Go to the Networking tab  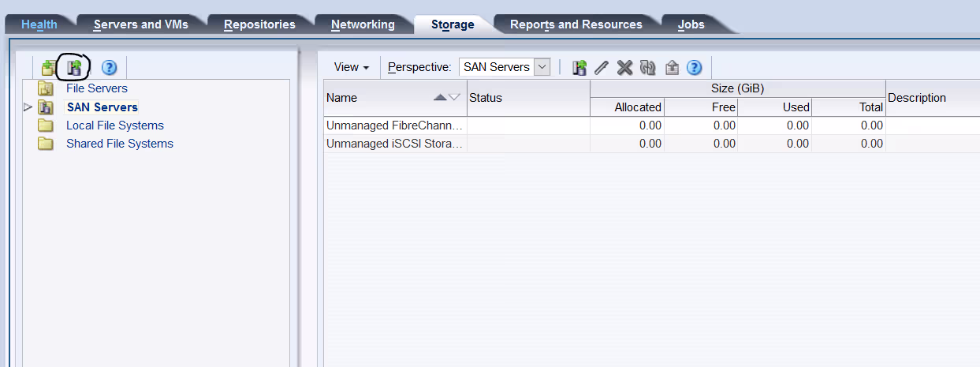363,24
